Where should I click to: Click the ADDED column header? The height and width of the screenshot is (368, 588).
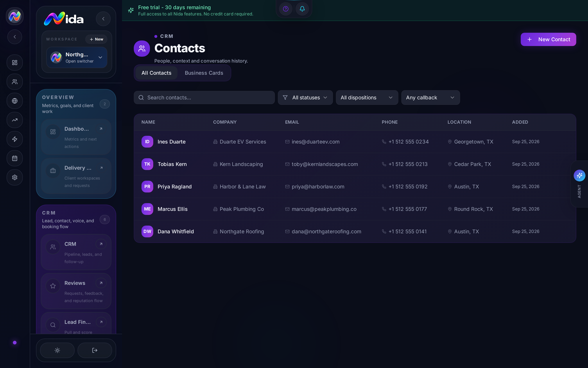[520, 122]
